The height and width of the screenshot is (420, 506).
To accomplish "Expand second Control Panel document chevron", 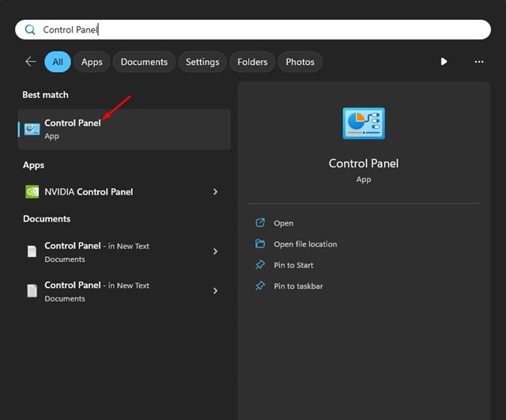I will click(x=215, y=291).
